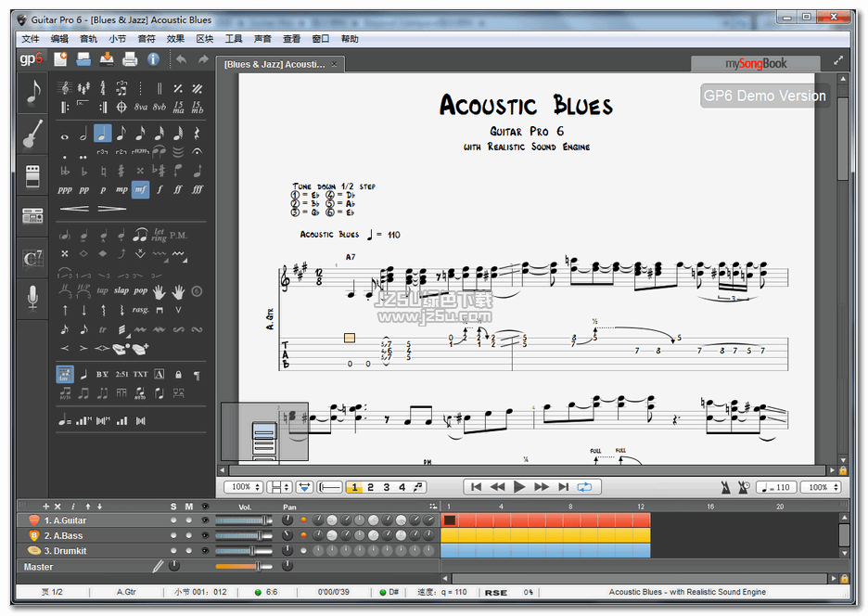Open the tempo 110 selector

tap(777, 487)
